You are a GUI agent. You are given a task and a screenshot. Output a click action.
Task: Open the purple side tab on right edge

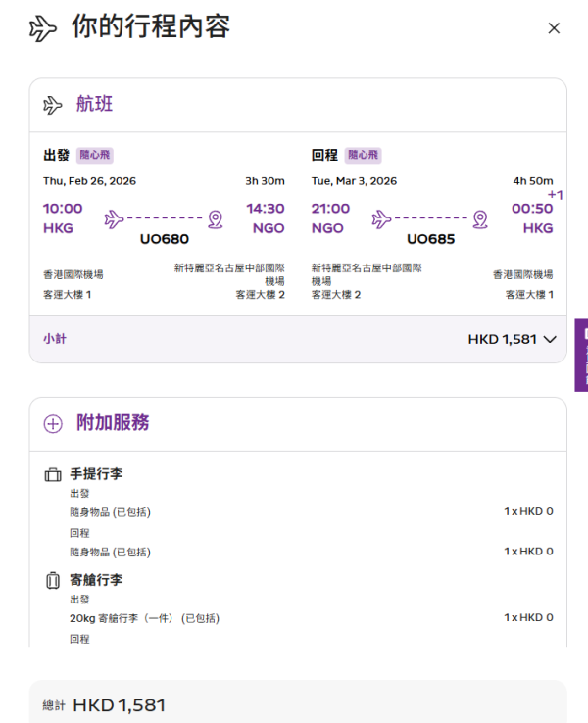(581, 355)
